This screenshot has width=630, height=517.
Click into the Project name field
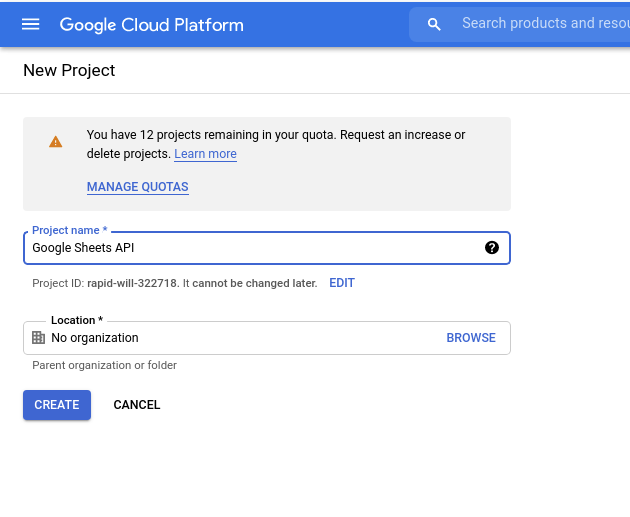pos(267,248)
